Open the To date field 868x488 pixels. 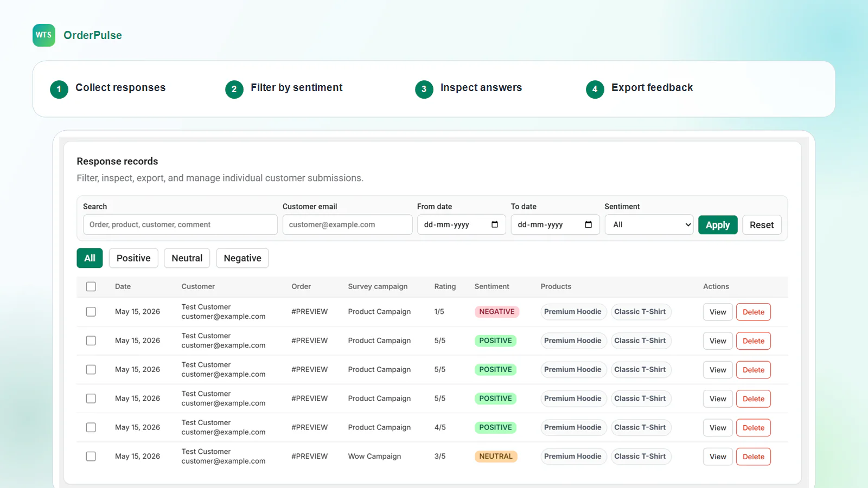[556, 224]
